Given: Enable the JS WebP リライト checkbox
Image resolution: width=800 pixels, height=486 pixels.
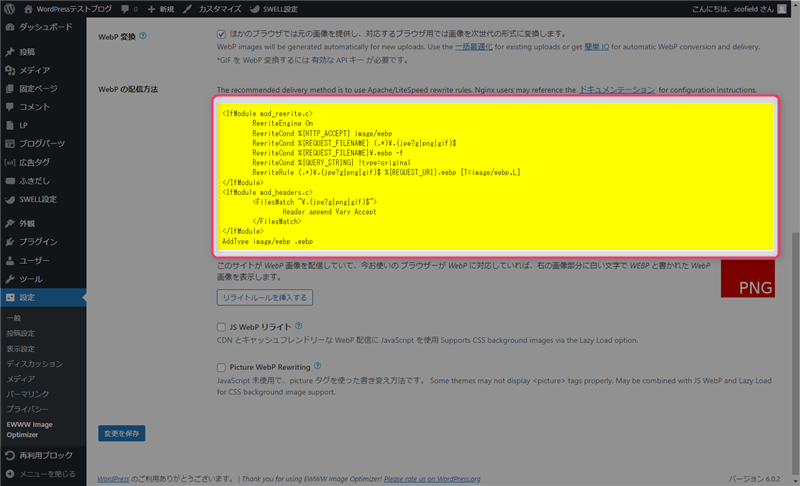Looking at the screenshot, I should [221, 327].
